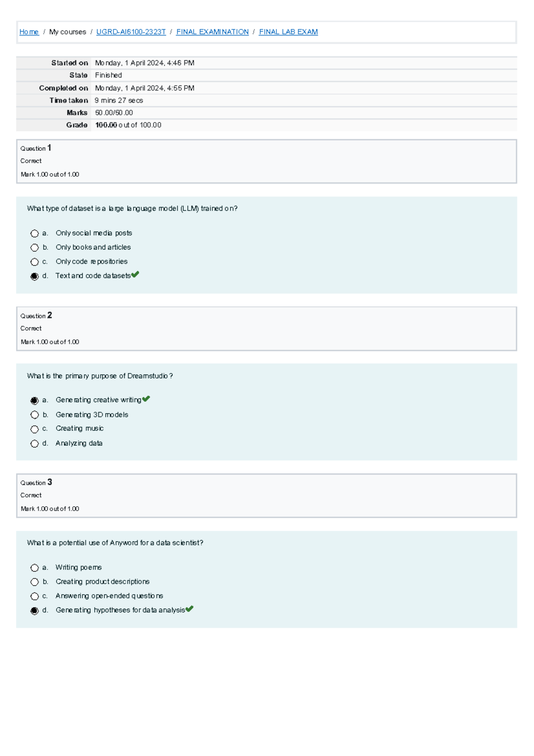Viewport: 534px width, 756px height.
Task: Select the 'Text and code datasets' radio button
Action: pos(35,276)
